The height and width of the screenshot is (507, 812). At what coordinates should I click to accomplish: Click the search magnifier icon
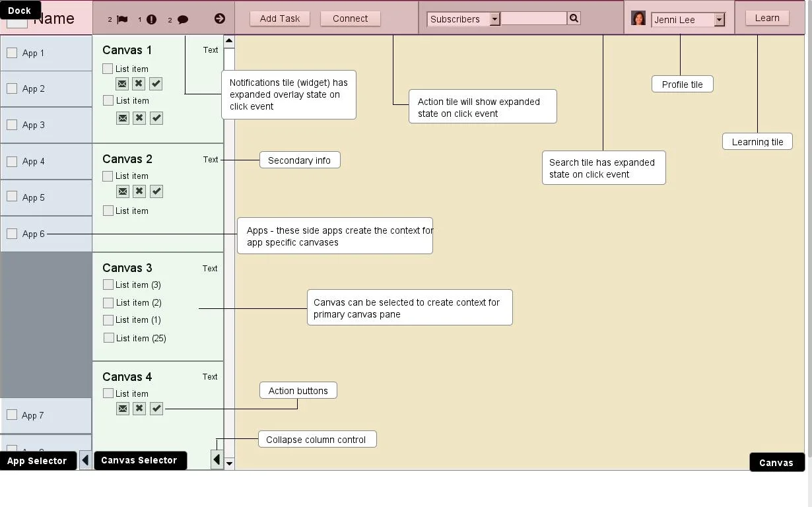(573, 18)
